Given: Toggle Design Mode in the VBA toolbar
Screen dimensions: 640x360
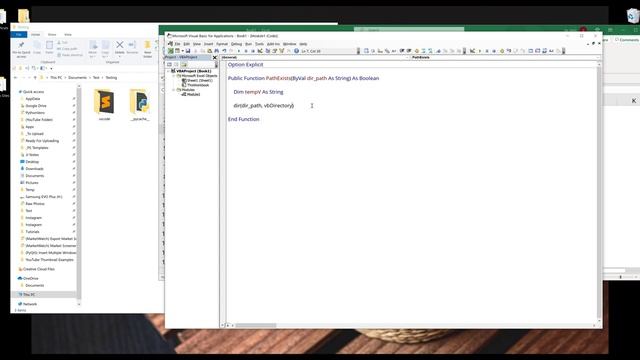Looking at the screenshot, I should (x=260, y=51).
